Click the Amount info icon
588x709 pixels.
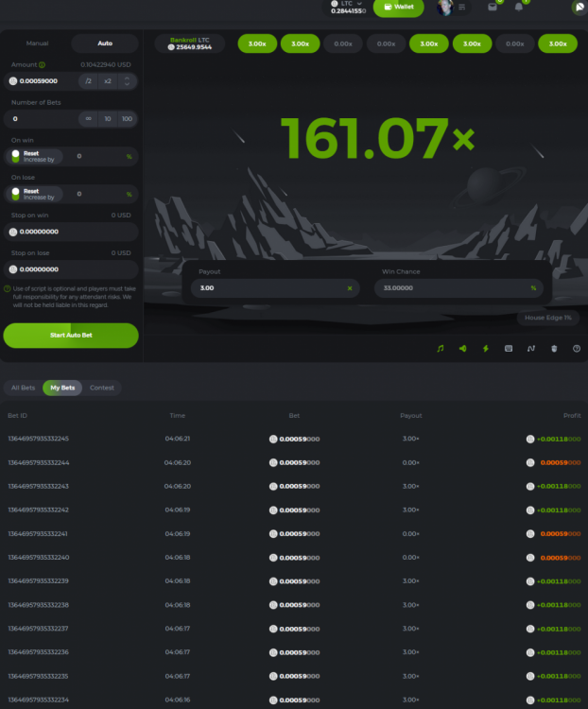pyautogui.click(x=43, y=65)
